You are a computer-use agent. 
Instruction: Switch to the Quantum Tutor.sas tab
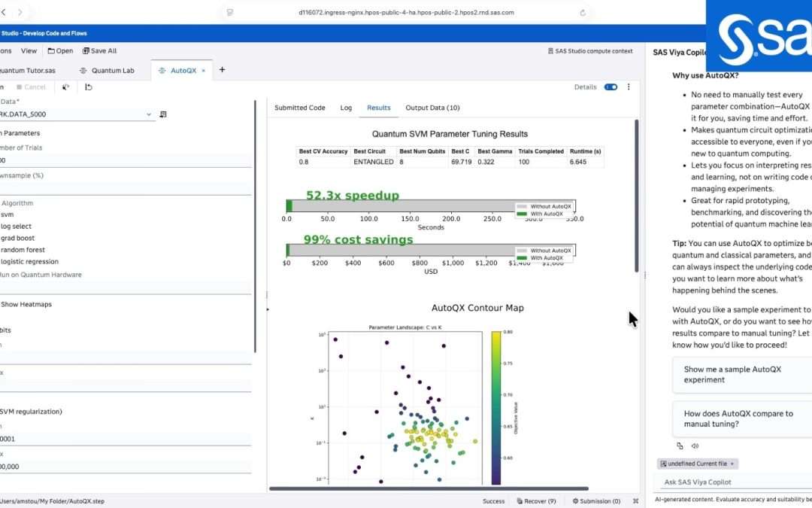click(x=28, y=71)
